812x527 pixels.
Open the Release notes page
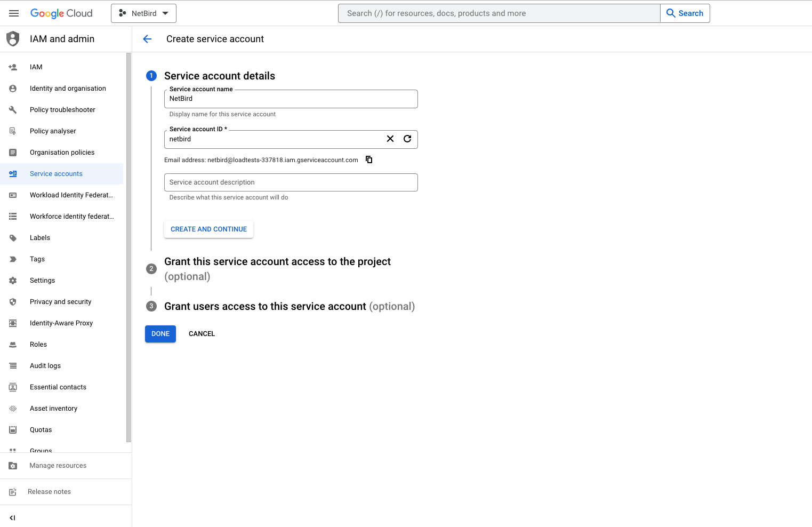(49, 491)
